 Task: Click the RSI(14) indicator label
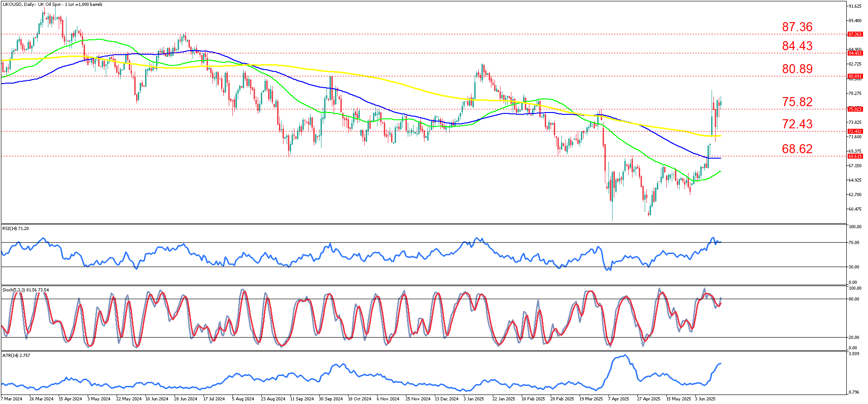pyautogui.click(x=15, y=229)
